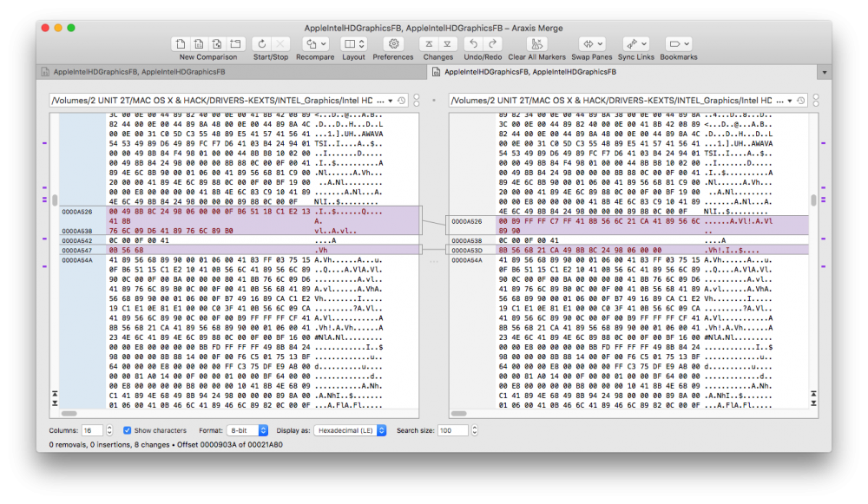The height and width of the screenshot is (504, 868).
Task: Jump to the previous change
Action: [429, 43]
